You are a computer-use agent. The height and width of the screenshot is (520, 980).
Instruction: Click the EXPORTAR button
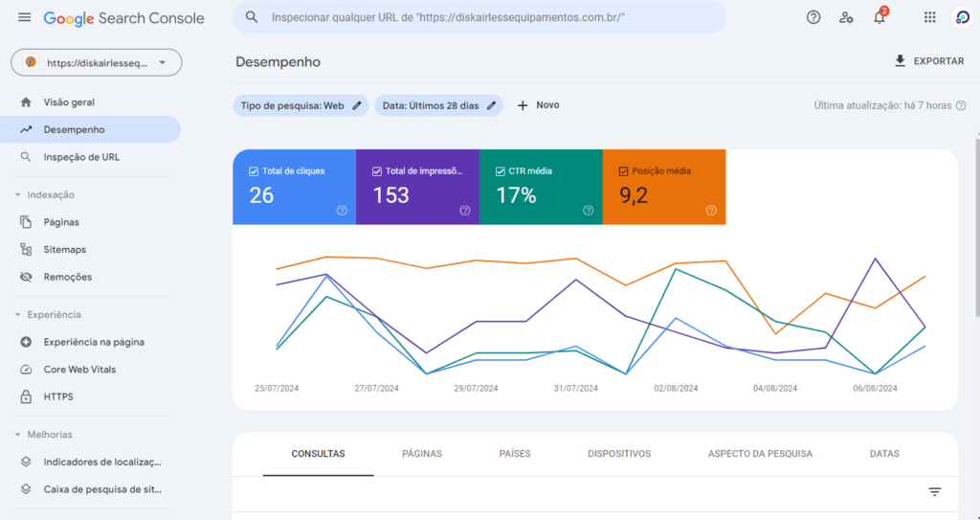coord(928,61)
